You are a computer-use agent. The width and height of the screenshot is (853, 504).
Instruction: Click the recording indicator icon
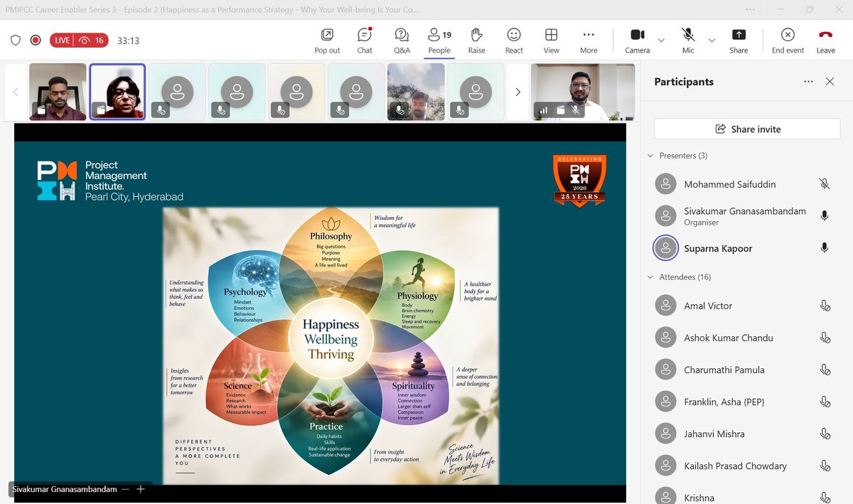[36, 41]
